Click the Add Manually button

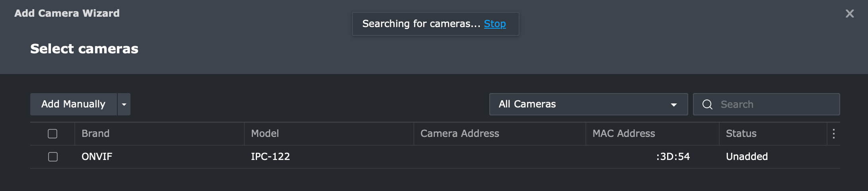[x=74, y=104]
